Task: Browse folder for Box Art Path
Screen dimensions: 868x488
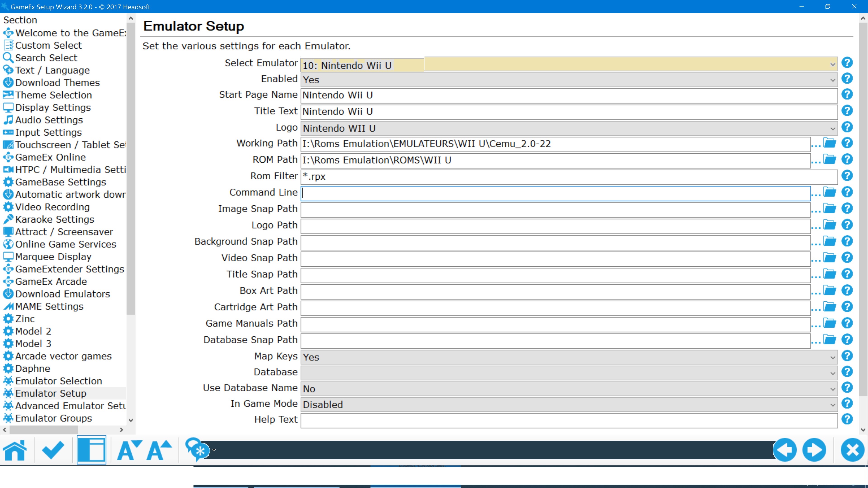Action: [x=830, y=290]
